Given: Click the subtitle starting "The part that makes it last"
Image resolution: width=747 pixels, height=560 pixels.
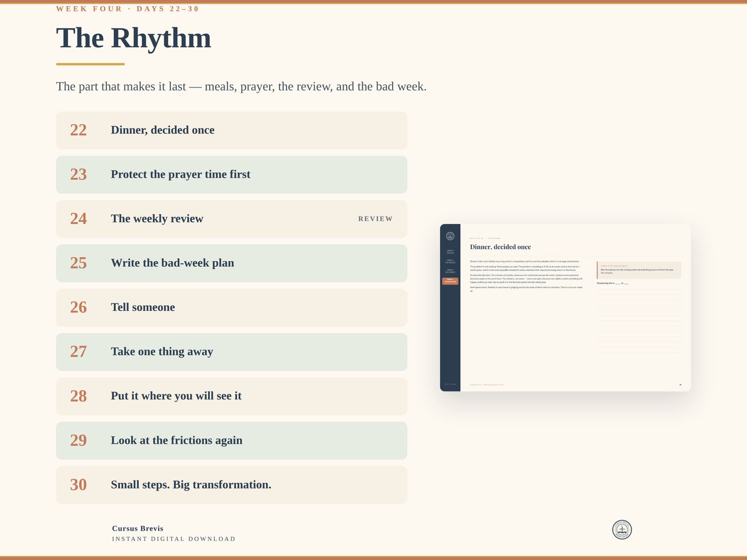Looking at the screenshot, I should pyautogui.click(x=241, y=86).
